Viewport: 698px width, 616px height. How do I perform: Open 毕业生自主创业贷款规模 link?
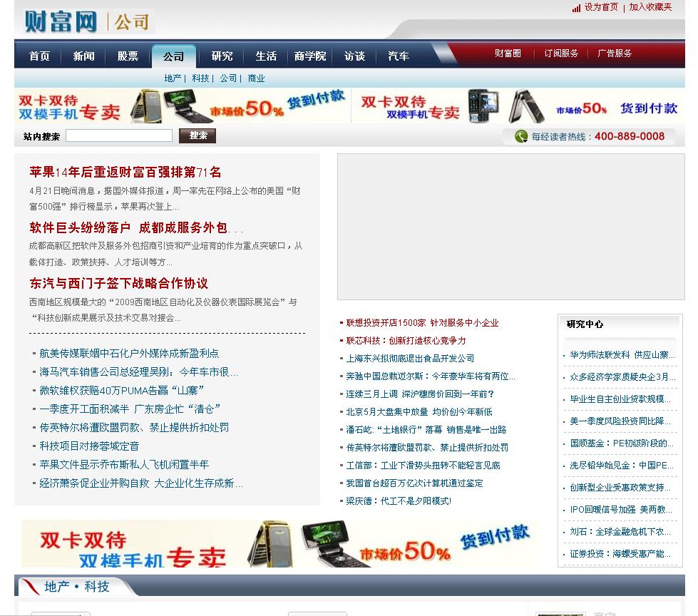click(620, 399)
